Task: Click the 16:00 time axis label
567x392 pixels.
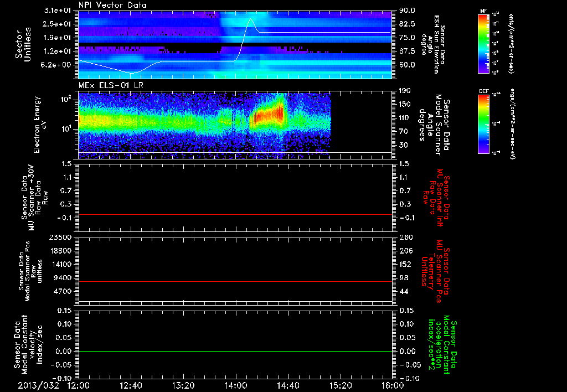Action: click(393, 385)
